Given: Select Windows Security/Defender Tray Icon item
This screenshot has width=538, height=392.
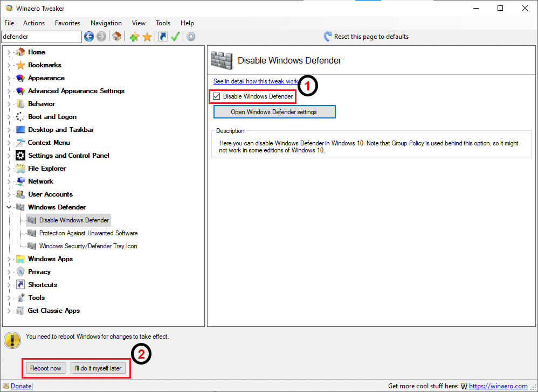Looking at the screenshot, I should click(x=88, y=246).
